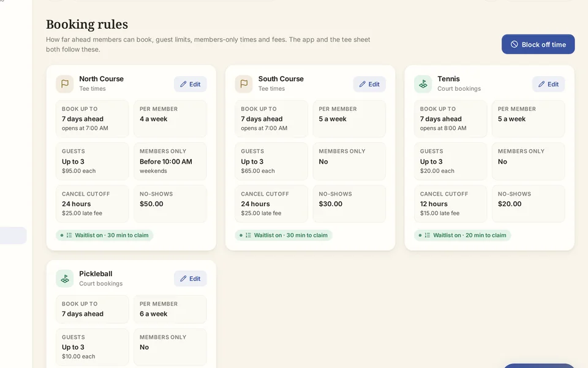Click the South Course waitlist badge
588x368 pixels.
point(284,236)
